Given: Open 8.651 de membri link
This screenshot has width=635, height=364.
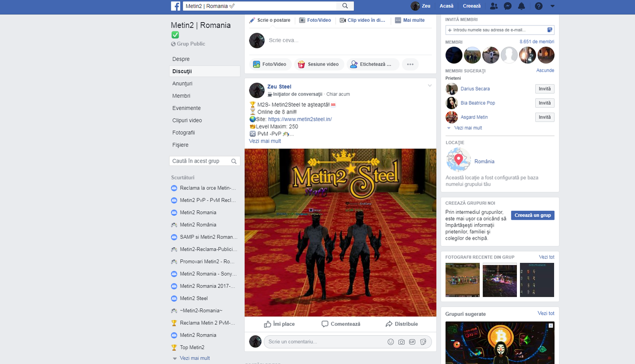Looking at the screenshot, I should pyautogui.click(x=537, y=42).
